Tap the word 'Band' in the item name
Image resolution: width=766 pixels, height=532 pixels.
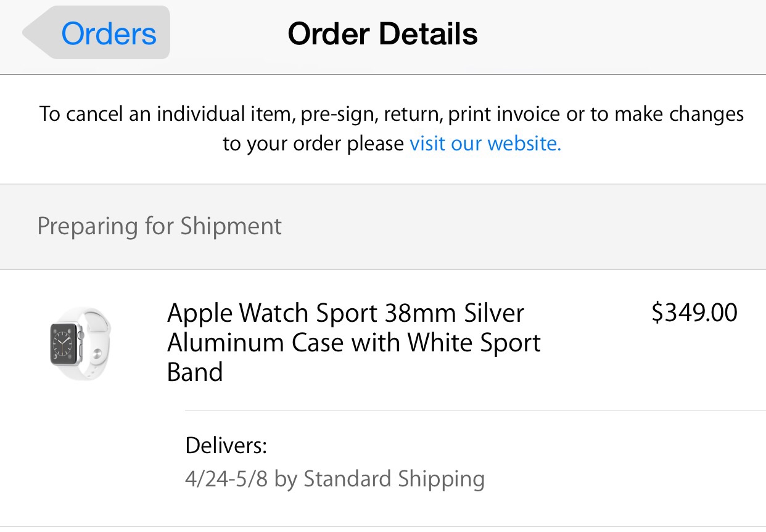click(x=195, y=372)
